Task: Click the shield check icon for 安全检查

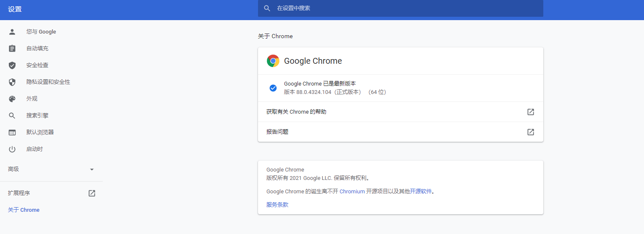Action: coord(12,65)
